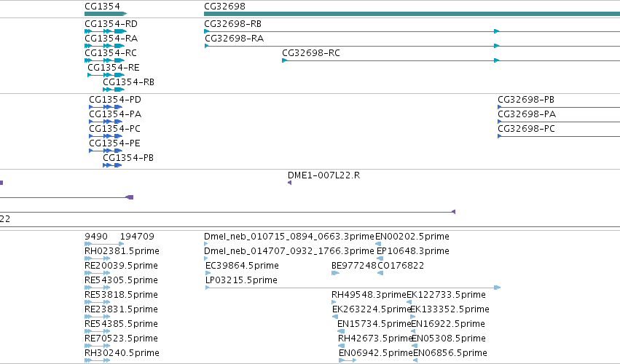Click transcript label CG1354-RC
This screenshot has height=364, width=620.
[111, 53]
